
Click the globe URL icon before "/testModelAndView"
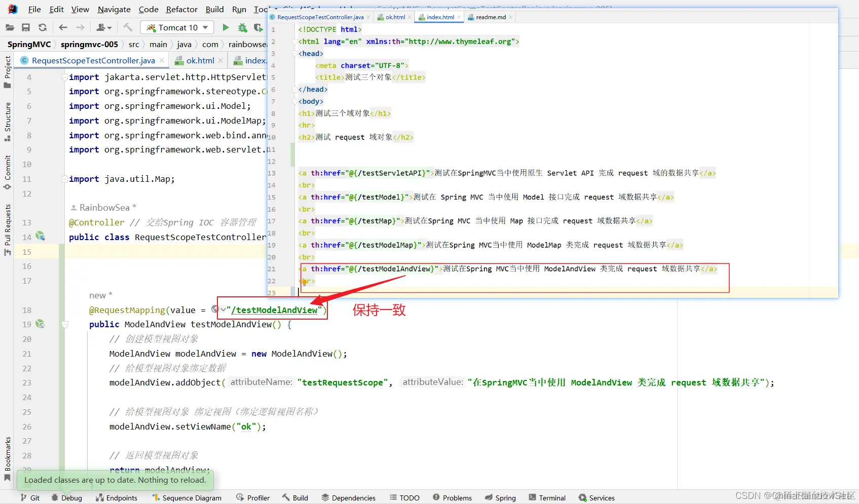(x=215, y=309)
